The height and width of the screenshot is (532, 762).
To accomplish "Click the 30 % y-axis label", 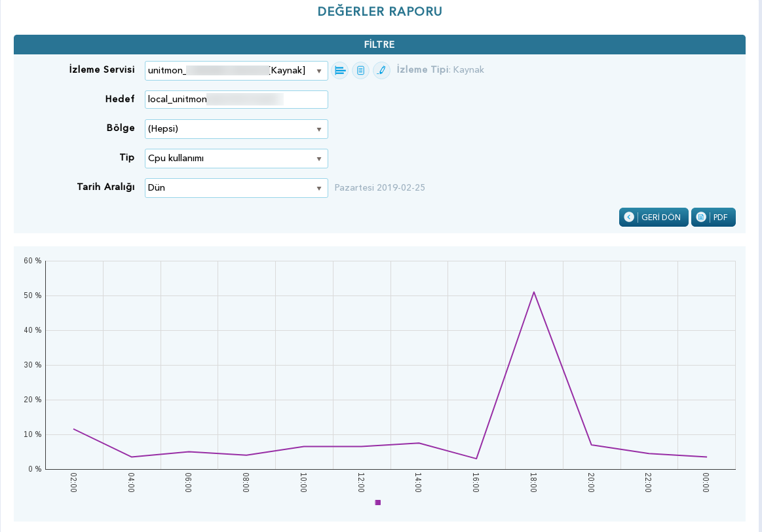I will pos(33,365).
